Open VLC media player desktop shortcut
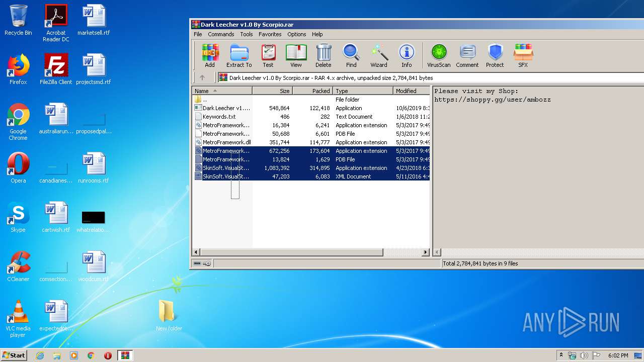Screen dimensions: 644x362 tap(18, 319)
